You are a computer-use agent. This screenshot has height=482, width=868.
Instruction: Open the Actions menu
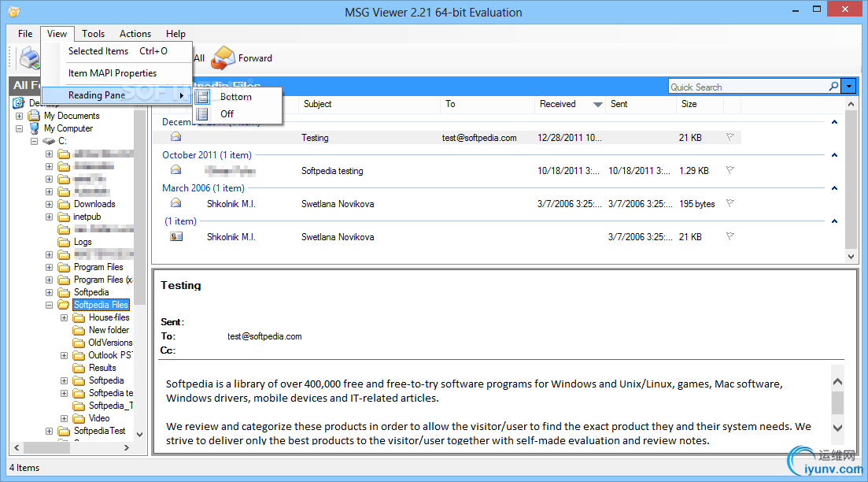135,33
